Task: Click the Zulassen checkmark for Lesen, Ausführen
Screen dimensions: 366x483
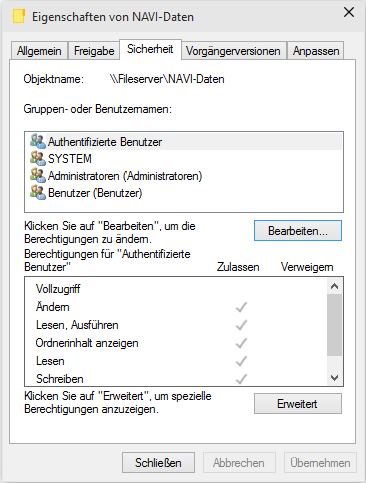Action: [241, 325]
